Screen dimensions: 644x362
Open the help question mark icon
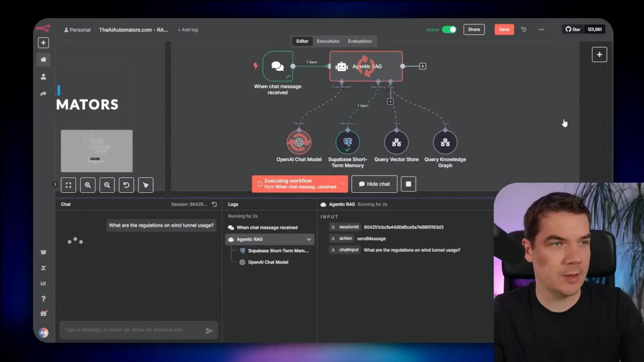[x=43, y=299]
